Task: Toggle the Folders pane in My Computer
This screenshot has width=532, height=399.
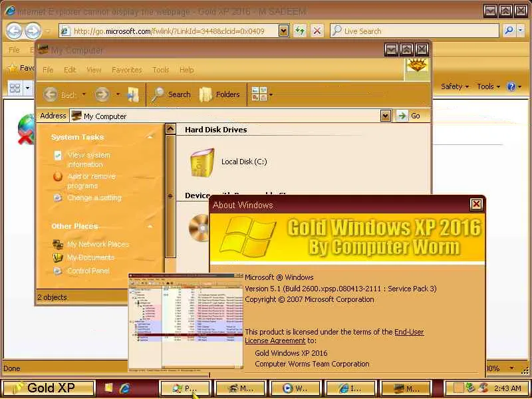Action: pos(219,94)
